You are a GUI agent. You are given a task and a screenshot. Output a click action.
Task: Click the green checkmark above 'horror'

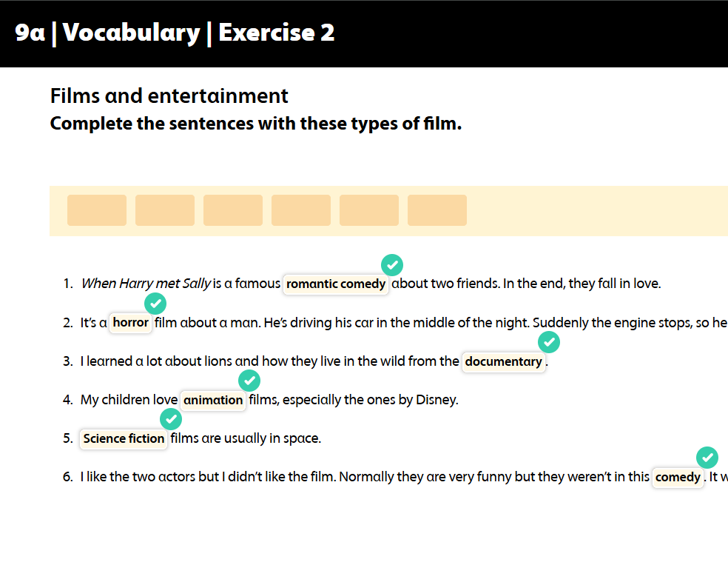[155, 304]
